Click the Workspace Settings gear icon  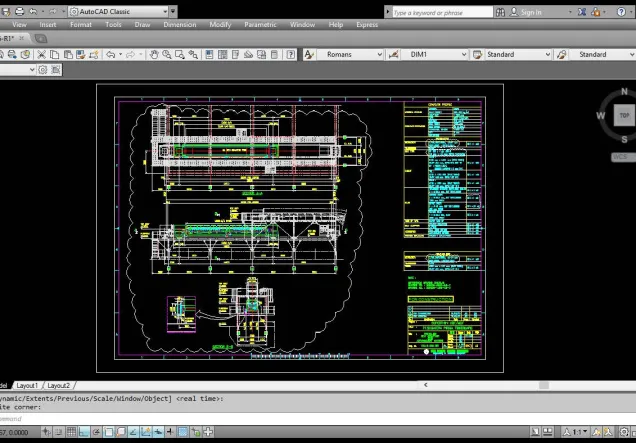point(41,70)
